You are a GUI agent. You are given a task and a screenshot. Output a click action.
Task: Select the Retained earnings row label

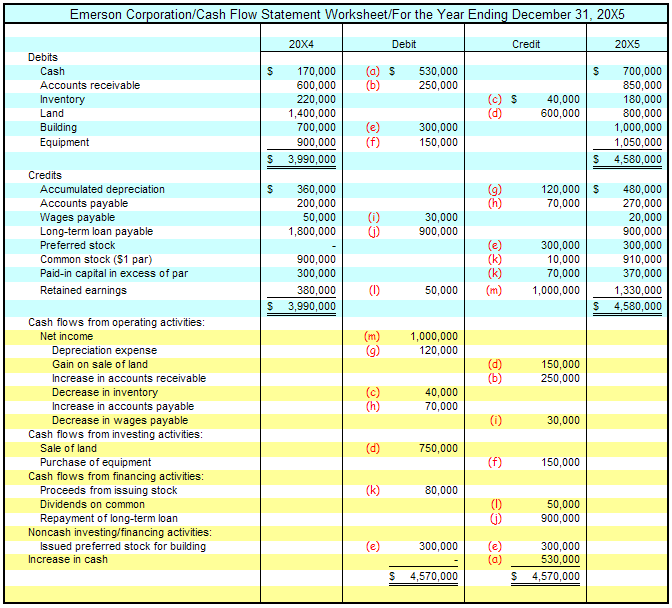pos(84,291)
